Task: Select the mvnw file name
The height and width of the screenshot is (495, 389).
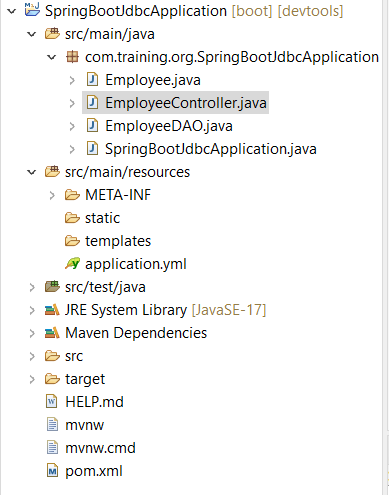Action: 85,425
